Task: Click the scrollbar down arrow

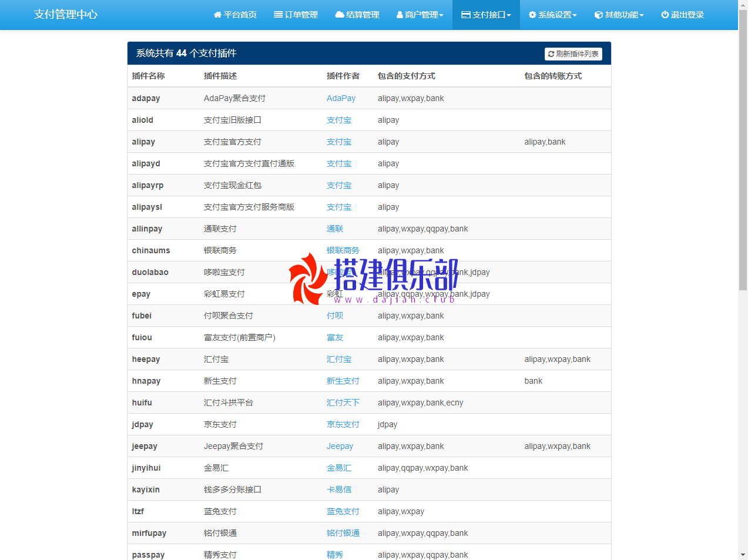Action: pos(743,555)
